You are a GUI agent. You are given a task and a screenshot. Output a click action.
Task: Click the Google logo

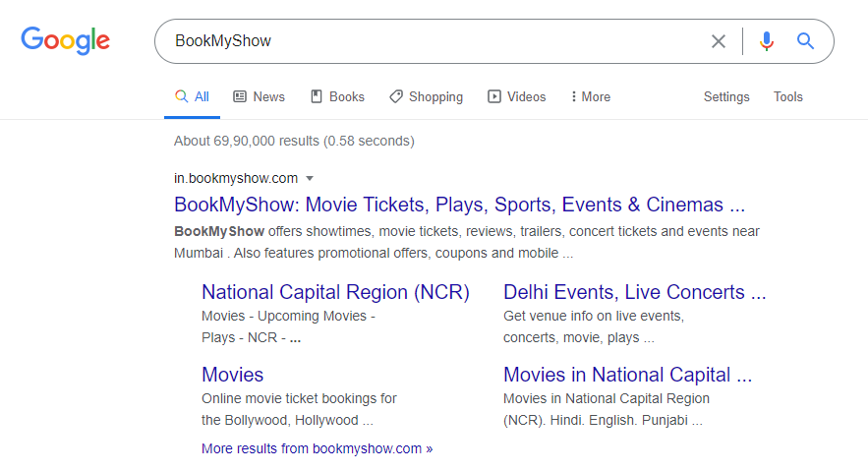[65, 40]
